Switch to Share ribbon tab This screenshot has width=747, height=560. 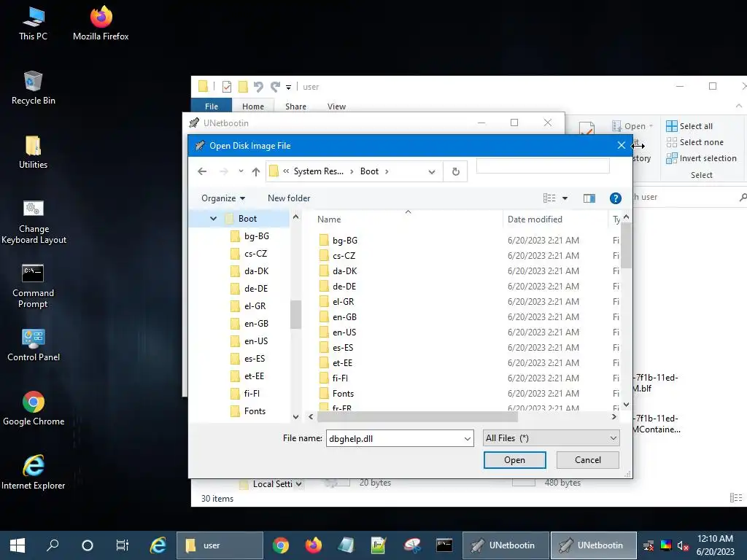pyautogui.click(x=296, y=106)
